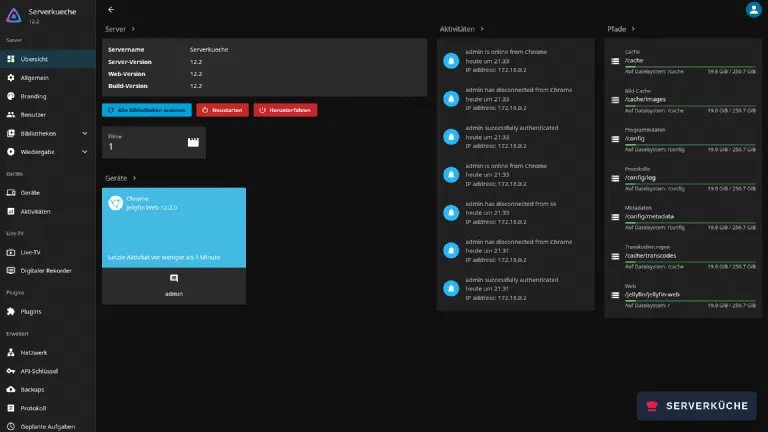Click the Geplante Aufgaben clock icon
Image resolution: width=768 pixels, height=432 pixels.
coord(11,427)
